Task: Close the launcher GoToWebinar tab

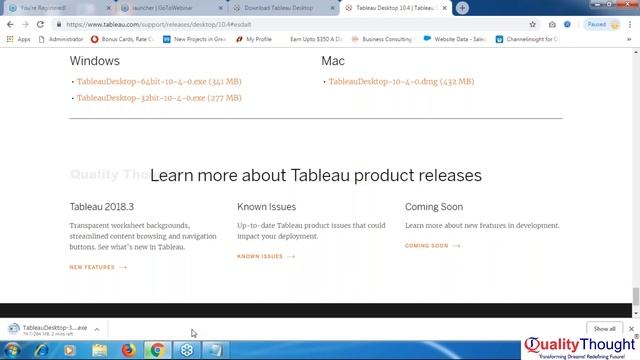Action: tap(220, 8)
